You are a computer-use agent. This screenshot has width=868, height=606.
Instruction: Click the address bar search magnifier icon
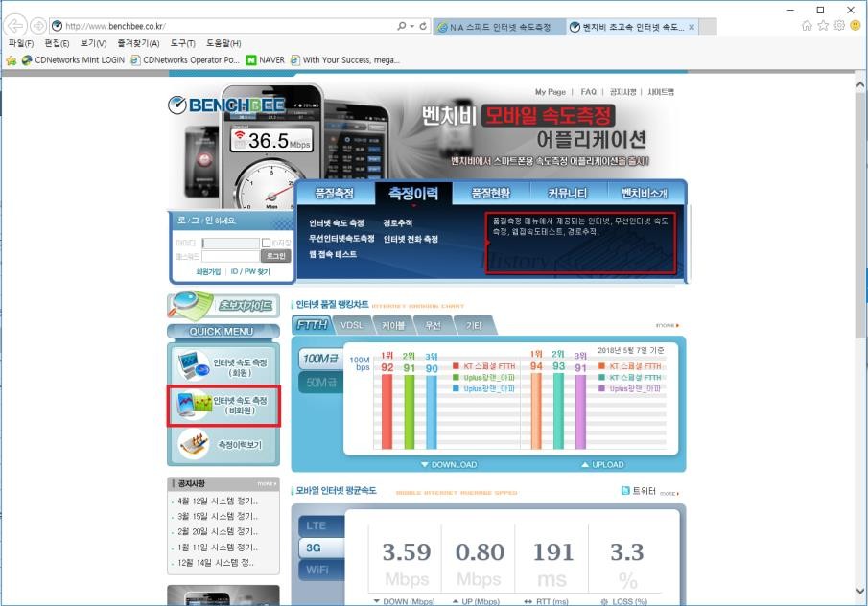pyautogui.click(x=401, y=26)
